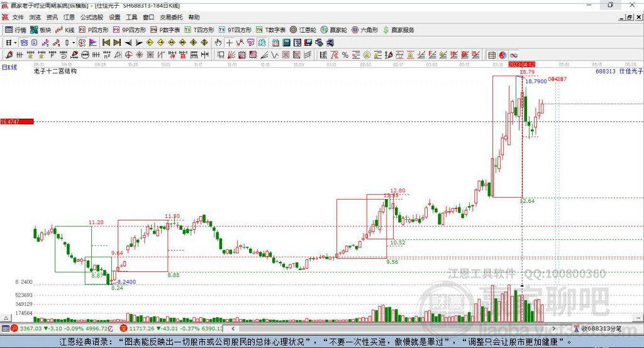This screenshot has height=348, width=644.
Task: Click Shanghai index 3367.03 in status bar
Action: pyautogui.click(x=31, y=329)
